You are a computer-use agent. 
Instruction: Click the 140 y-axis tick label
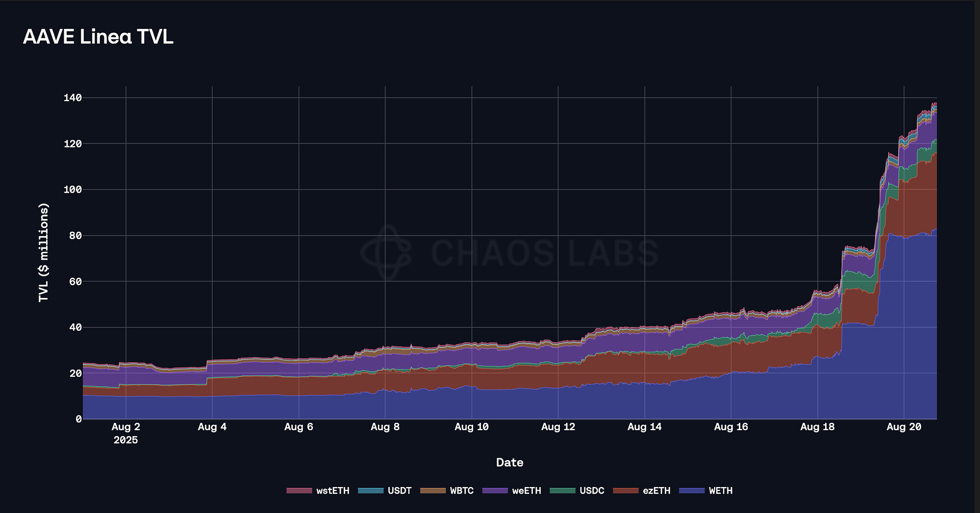click(x=73, y=98)
